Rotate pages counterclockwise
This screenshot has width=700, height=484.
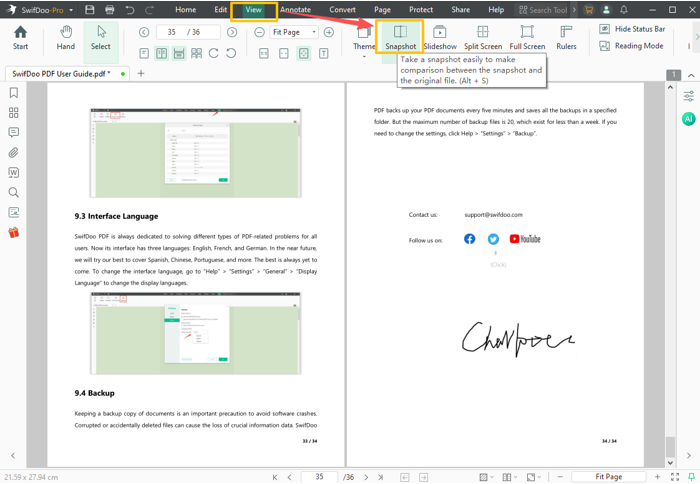coord(231,54)
